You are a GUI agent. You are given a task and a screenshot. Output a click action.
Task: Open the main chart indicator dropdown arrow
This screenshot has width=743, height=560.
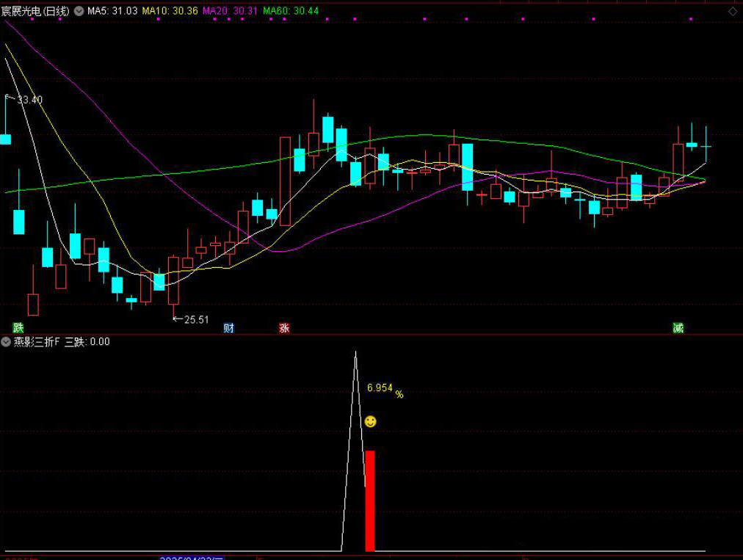tap(79, 11)
